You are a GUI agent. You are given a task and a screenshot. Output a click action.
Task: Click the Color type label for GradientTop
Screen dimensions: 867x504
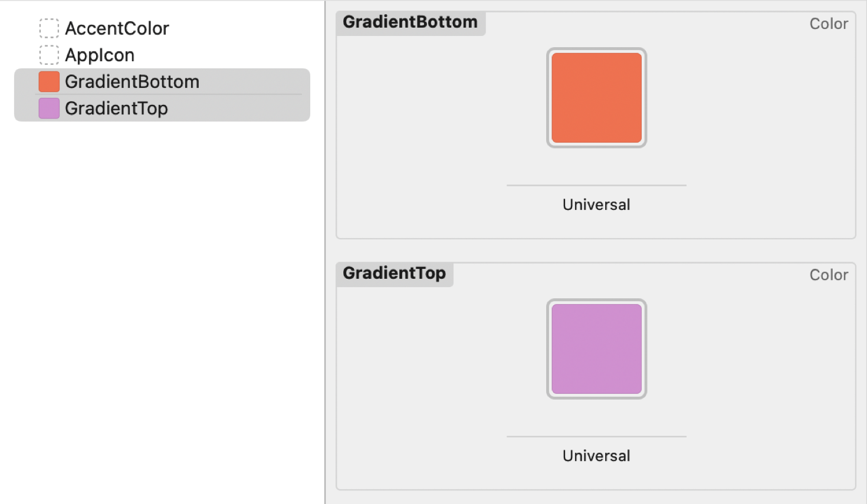point(828,275)
